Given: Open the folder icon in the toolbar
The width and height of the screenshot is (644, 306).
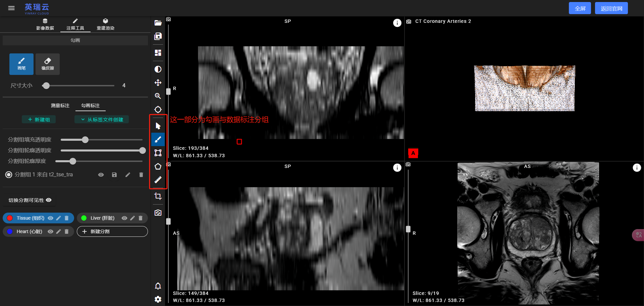Looking at the screenshot, I should [x=158, y=23].
